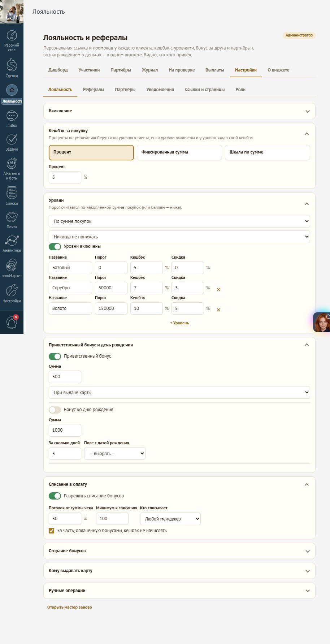Open the По сумме покупок dropdown
The image size is (330, 644).
(179, 221)
